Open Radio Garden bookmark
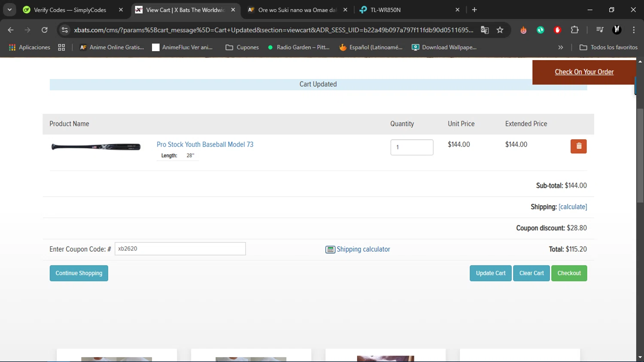Screen dimensions: 644x362 click(298, 47)
